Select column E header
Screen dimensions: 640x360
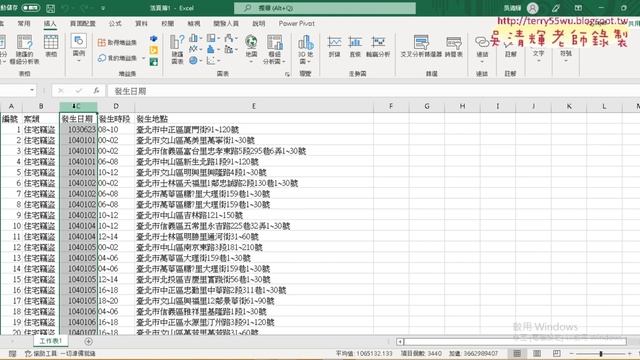point(254,106)
